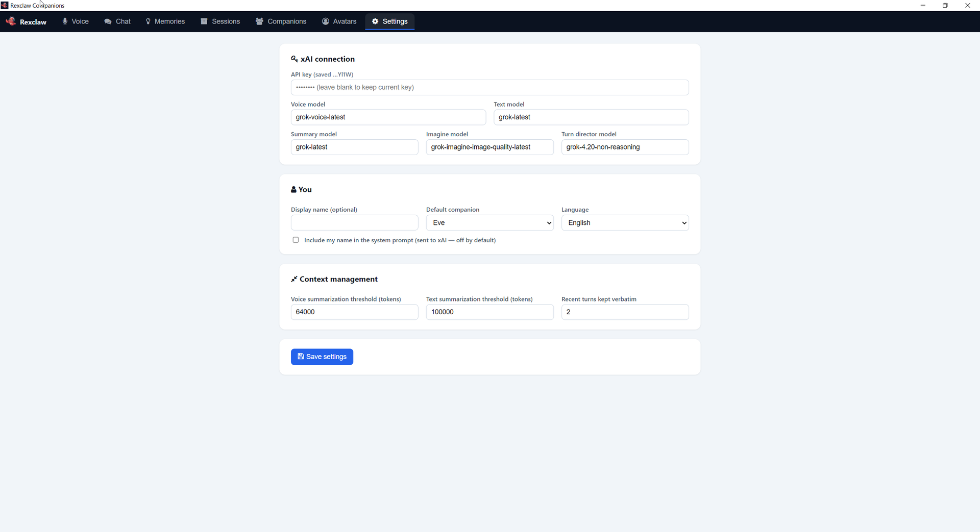
Task: Click the Voice model field
Action: click(388, 117)
